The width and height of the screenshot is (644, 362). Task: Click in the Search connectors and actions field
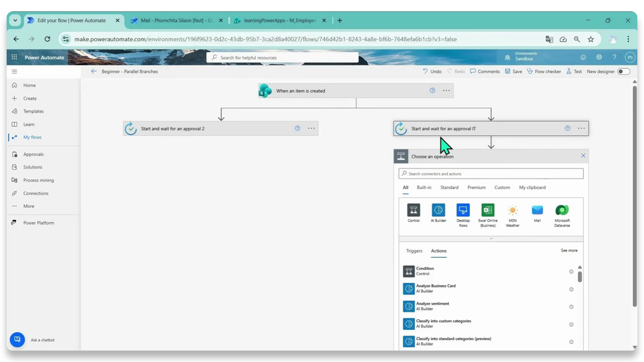[491, 173]
